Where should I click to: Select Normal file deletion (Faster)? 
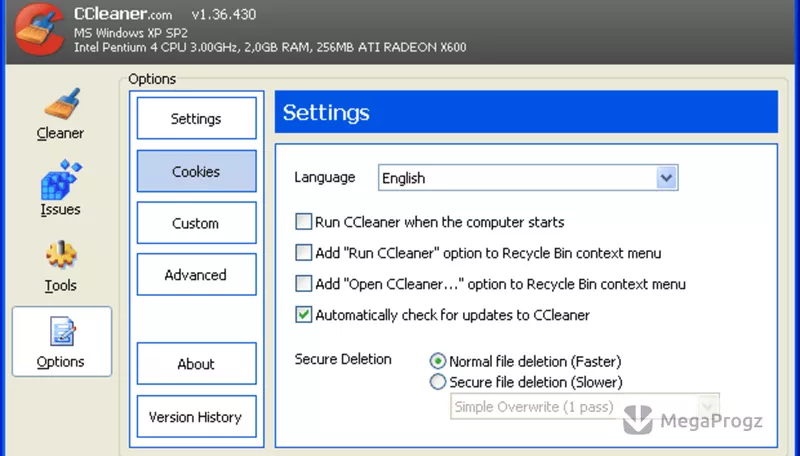point(437,361)
